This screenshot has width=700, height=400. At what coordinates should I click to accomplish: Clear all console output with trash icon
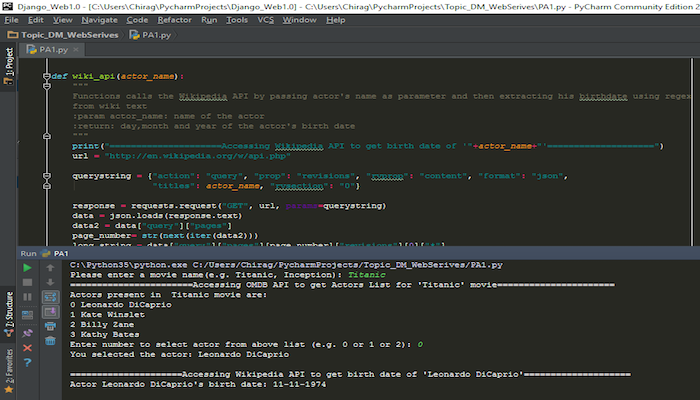point(50,341)
